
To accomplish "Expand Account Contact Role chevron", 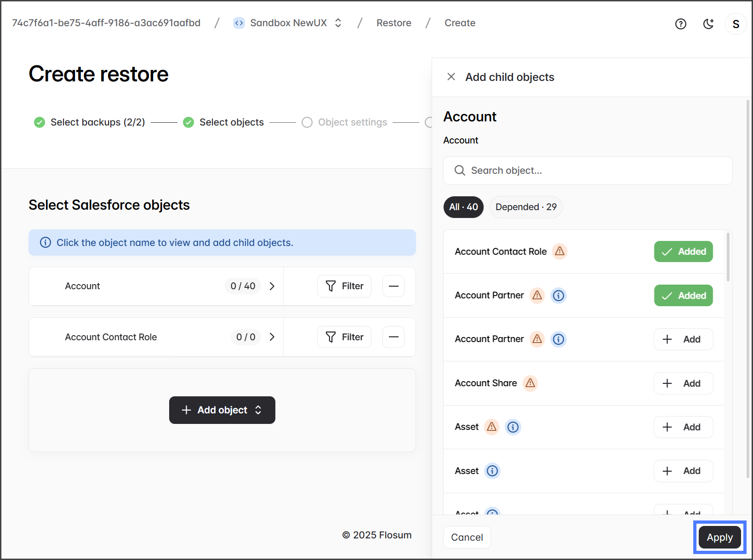I will pyautogui.click(x=272, y=337).
